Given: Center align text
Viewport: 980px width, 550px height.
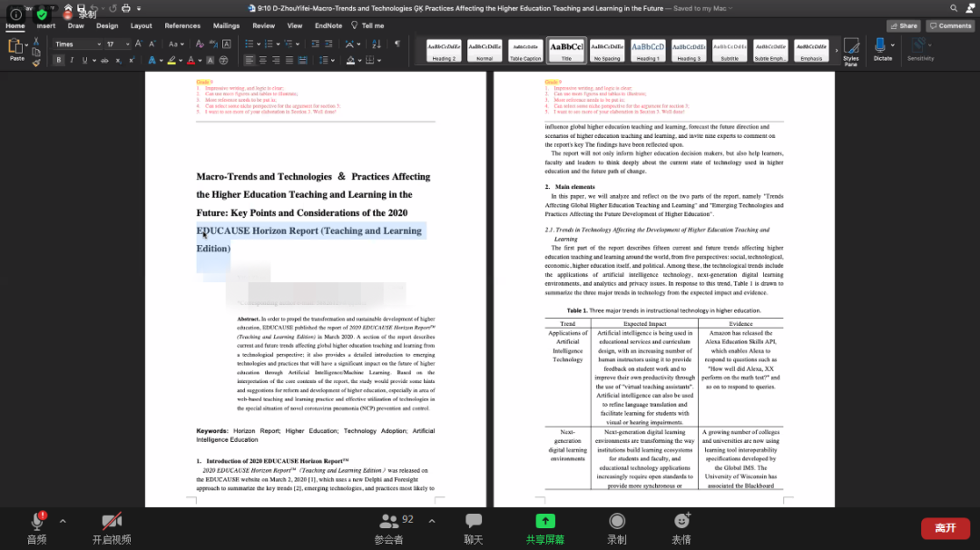Looking at the screenshot, I should point(262,61).
